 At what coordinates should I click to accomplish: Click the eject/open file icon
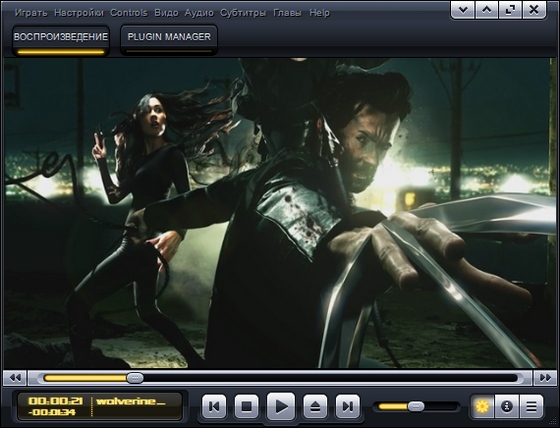(315, 406)
